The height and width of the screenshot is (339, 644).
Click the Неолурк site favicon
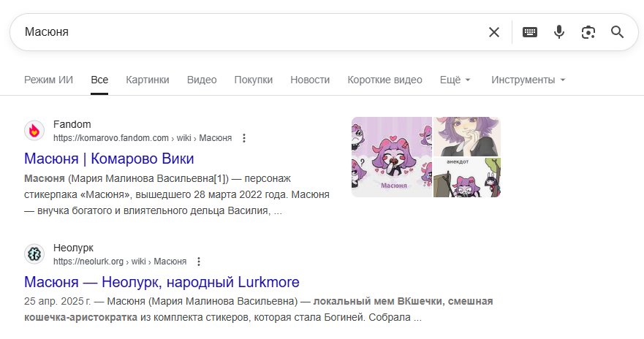pos(34,254)
